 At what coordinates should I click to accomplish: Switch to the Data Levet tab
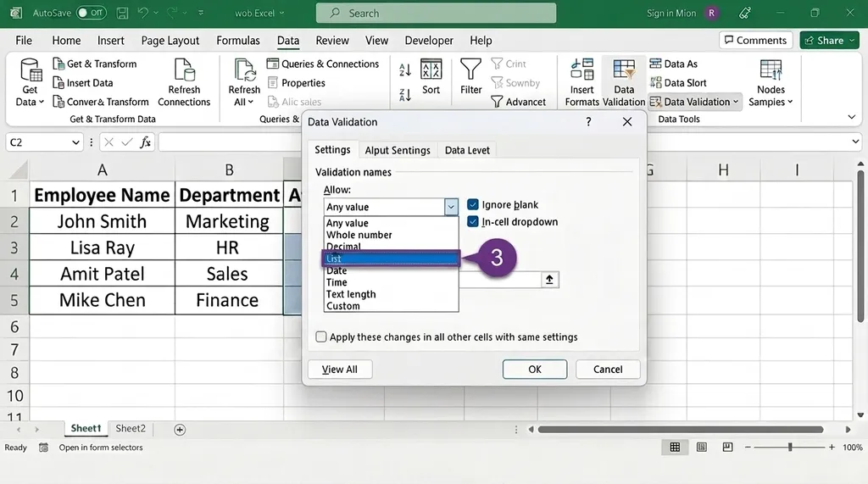coord(467,150)
